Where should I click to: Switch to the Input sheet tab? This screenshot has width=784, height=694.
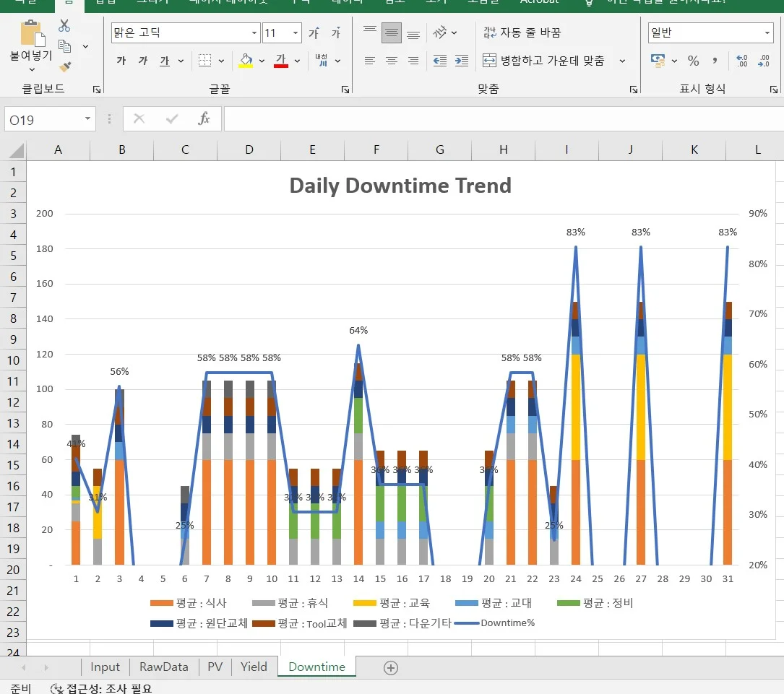tap(105, 667)
